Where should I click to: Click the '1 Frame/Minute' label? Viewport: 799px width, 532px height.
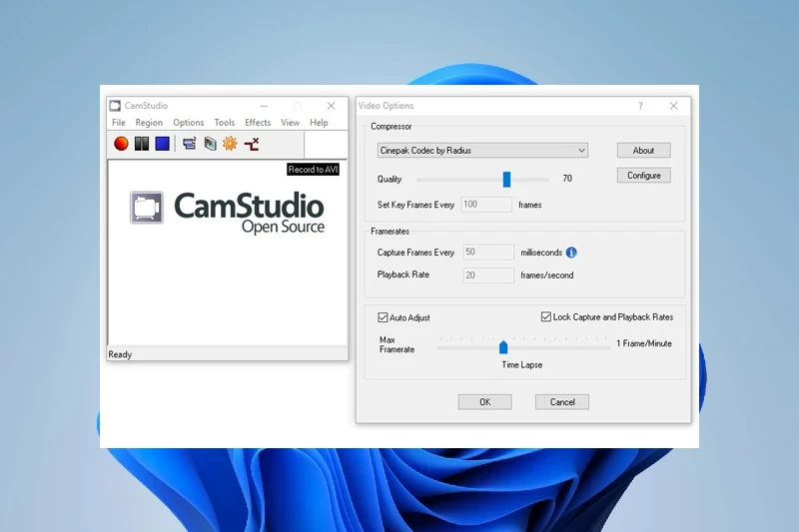pos(644,343)
